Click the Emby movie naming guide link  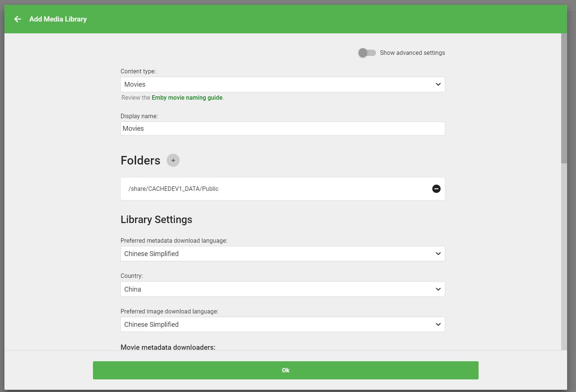pos(187,98)
